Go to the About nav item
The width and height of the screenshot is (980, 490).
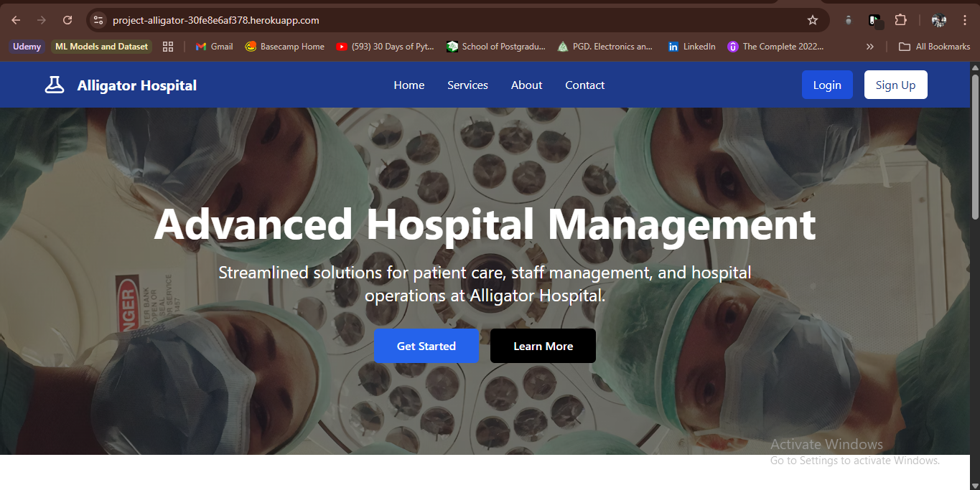tap(526, 85)
